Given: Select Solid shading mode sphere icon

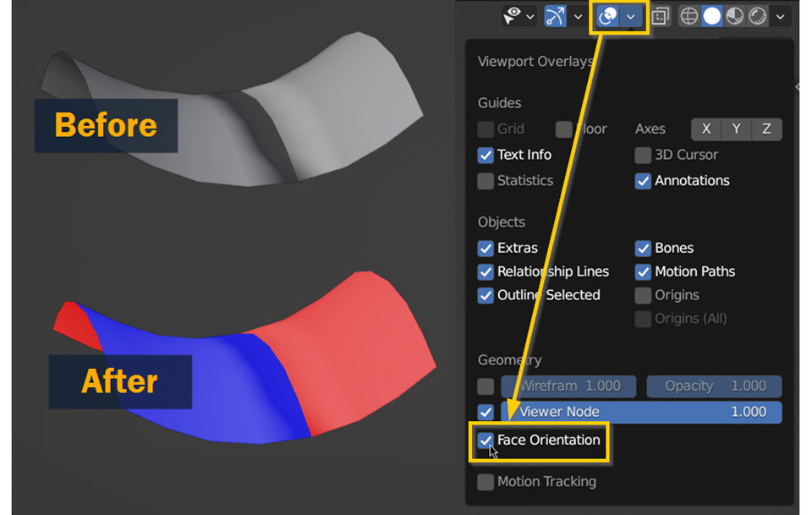Looking at the screenshot, I should [712, 15].
